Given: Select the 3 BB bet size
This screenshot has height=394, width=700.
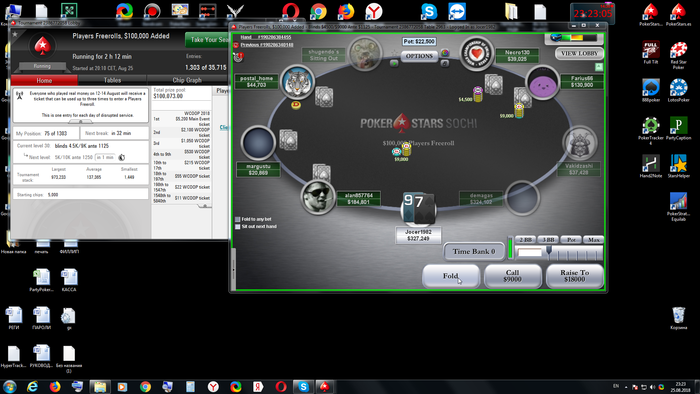Looking at the screenshot, I should point(548,240).
